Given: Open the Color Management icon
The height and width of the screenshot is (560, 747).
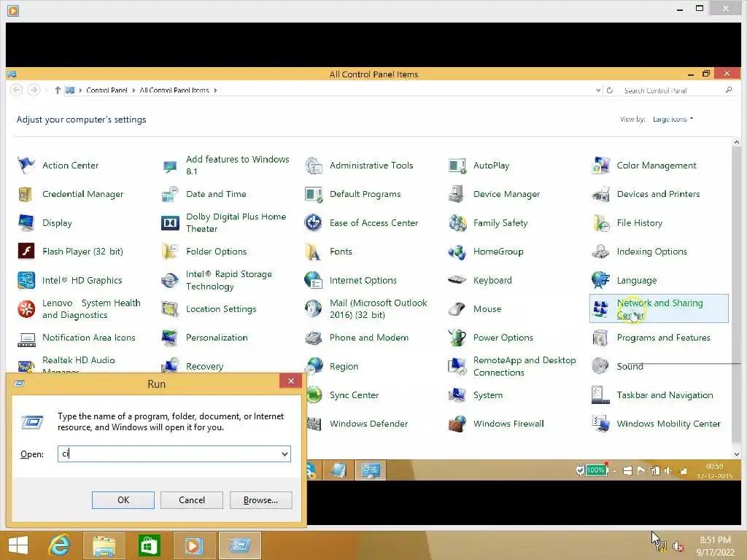Looking at the screenshot, I should pos(601,166).
